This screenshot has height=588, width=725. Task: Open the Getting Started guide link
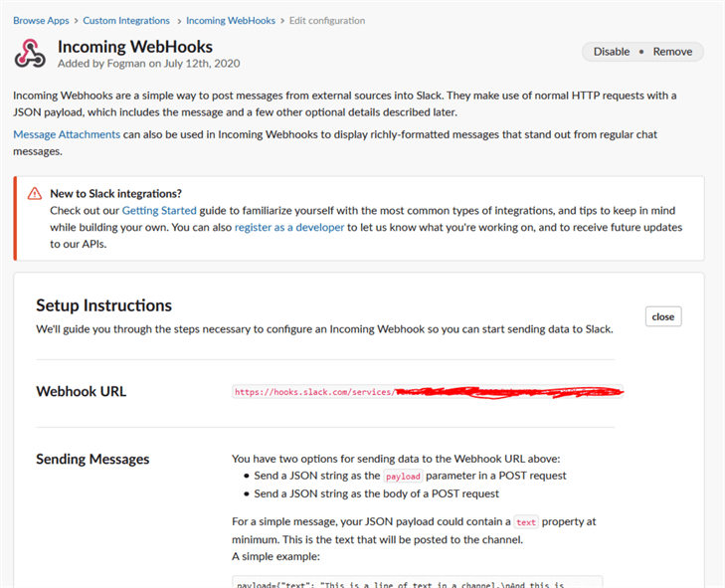[x=159, y=211]
